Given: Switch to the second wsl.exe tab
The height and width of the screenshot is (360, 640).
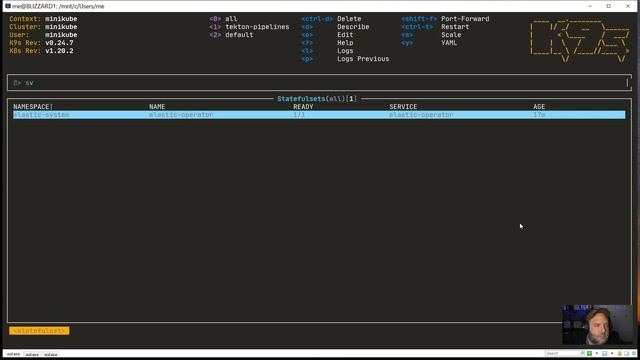Looking at the screenshot, I should pos(32,354).
